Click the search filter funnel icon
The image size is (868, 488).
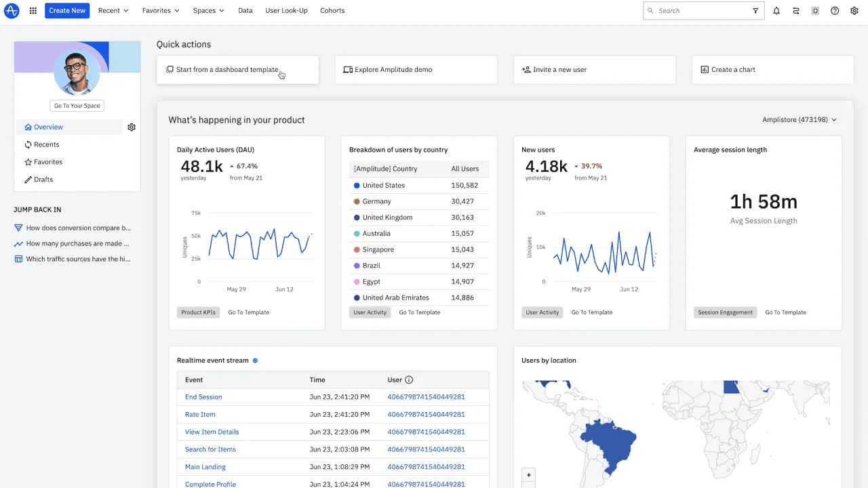coord(755,11)
